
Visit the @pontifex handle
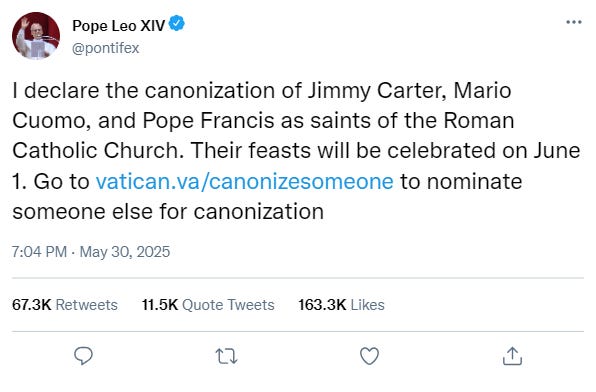coord(106,48)
